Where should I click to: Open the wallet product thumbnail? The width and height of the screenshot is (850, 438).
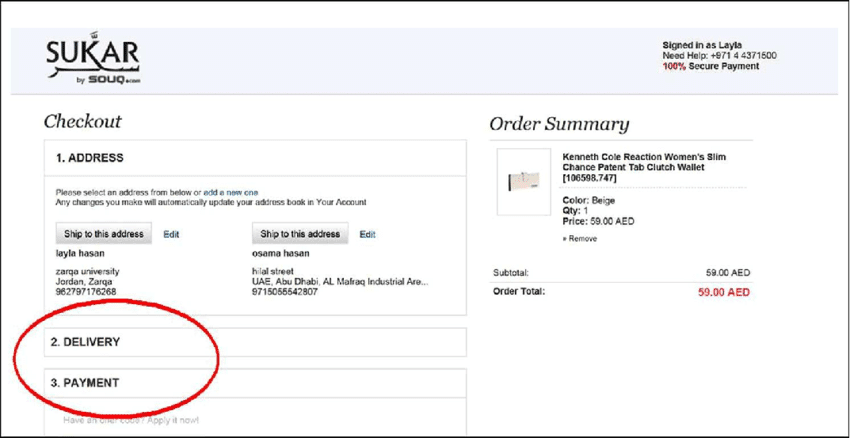point(524,181)
